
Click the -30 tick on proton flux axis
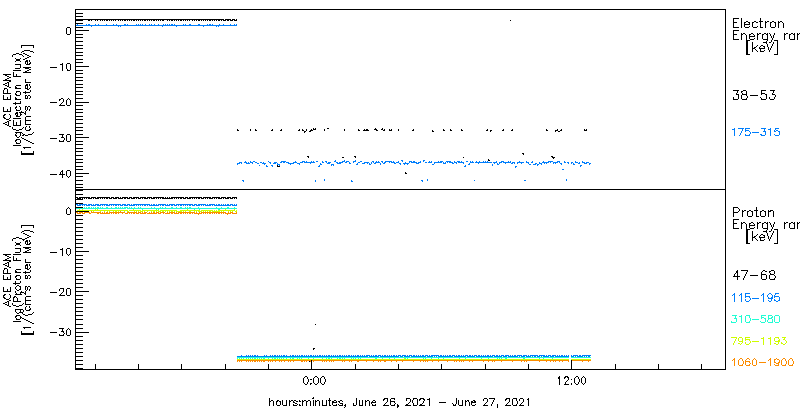click(60, 332)
